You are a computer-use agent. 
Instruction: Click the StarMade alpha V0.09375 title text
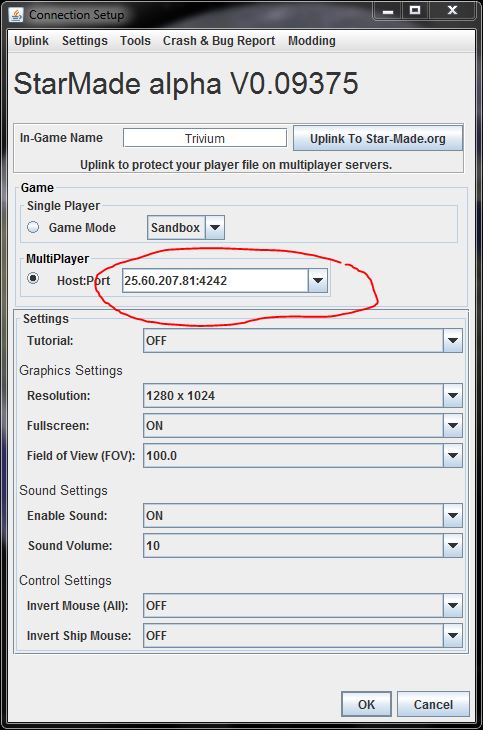(186, 84)
